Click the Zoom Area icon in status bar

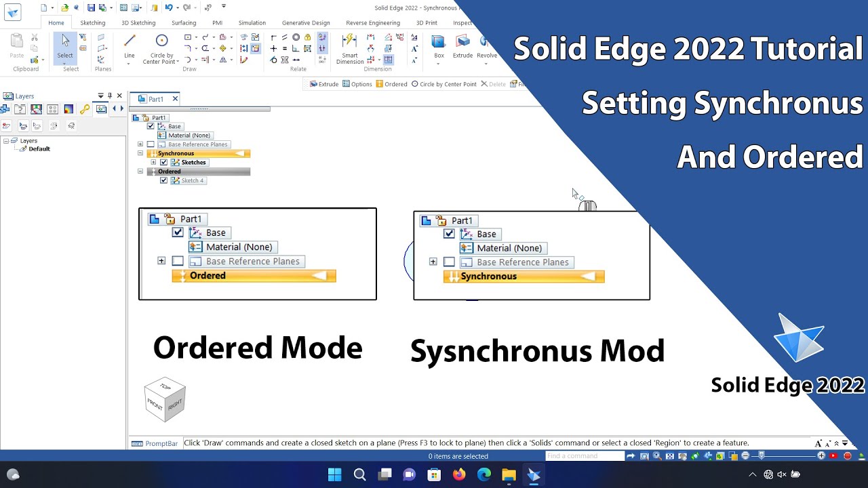644,456
